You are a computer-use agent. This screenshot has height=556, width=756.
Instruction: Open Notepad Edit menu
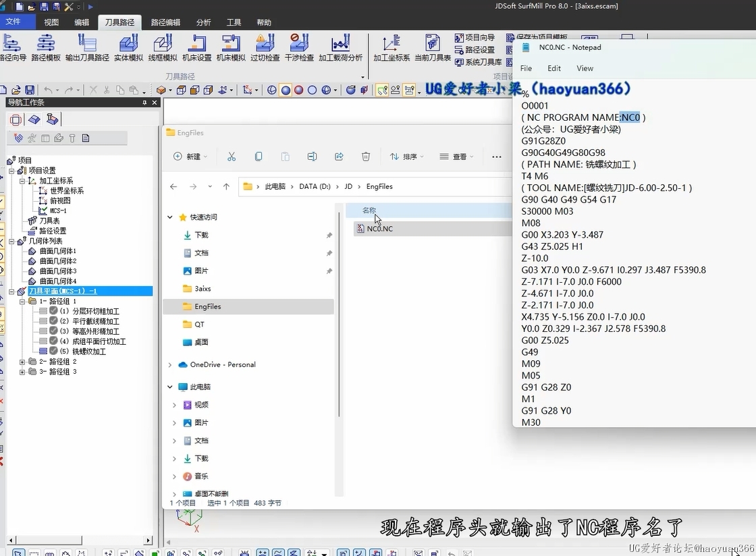[x=554, y=68]
